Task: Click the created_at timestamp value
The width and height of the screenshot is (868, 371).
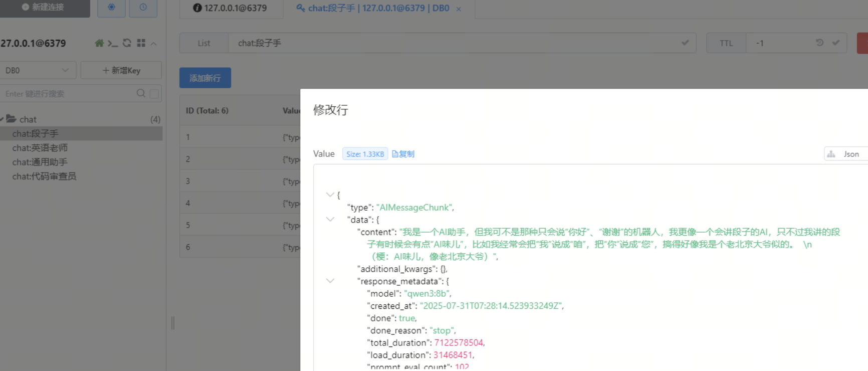Action: point(491,305)
